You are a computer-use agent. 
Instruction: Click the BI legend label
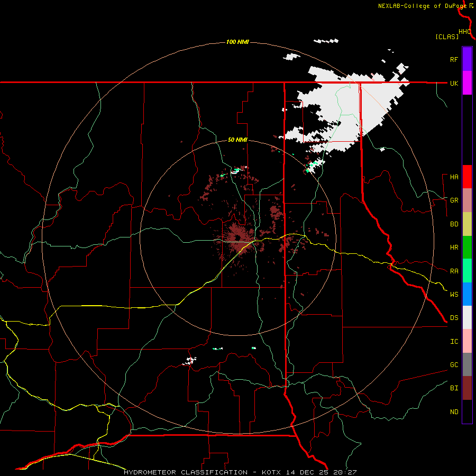click(454, 388)
